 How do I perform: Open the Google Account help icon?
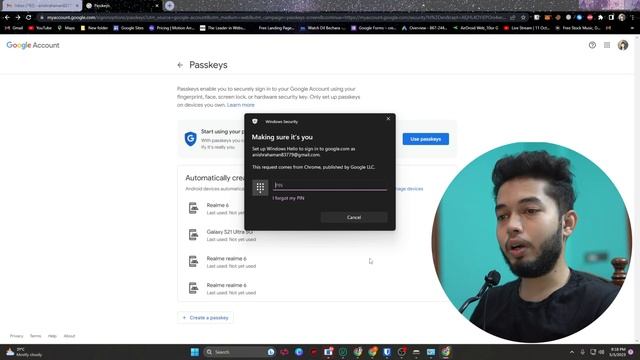pyautogui.click(x=592, y=45)
